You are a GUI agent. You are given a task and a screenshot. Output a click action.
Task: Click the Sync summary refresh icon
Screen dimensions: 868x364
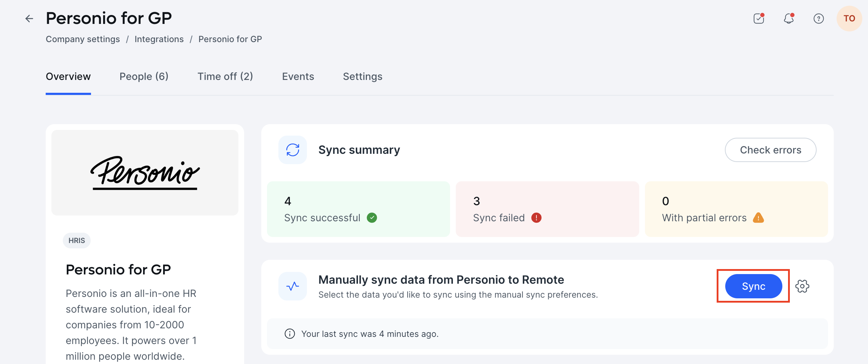click(293, 150)
